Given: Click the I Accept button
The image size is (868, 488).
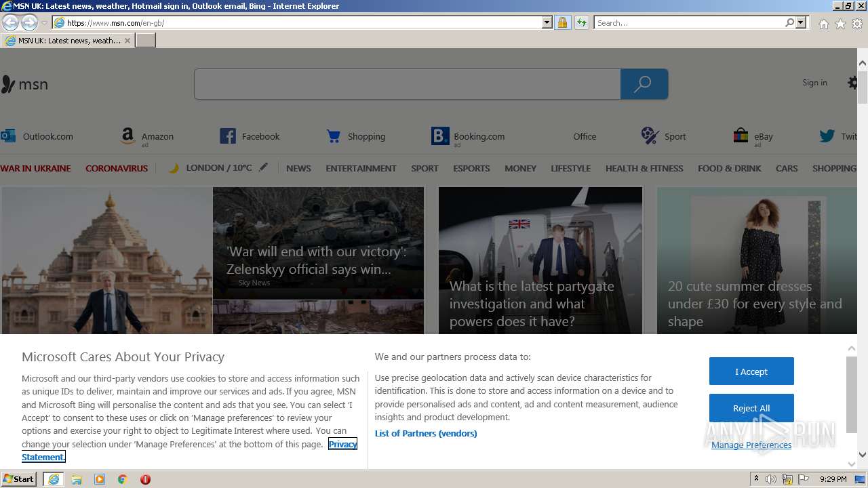Looking at the screenshot, I should coord(751,371).
